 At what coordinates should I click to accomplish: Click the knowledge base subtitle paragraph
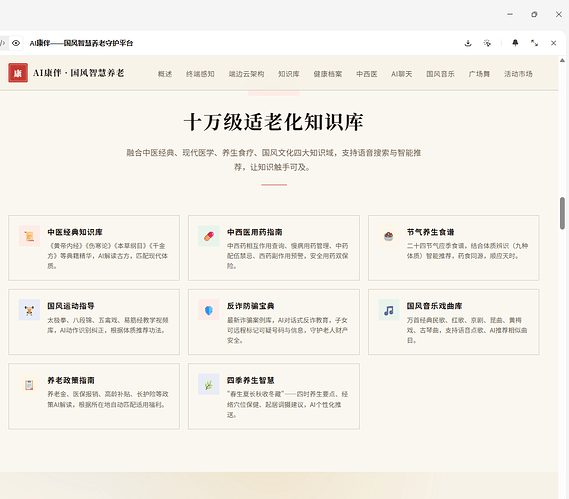pyautogui.click(x=274, y=160)
